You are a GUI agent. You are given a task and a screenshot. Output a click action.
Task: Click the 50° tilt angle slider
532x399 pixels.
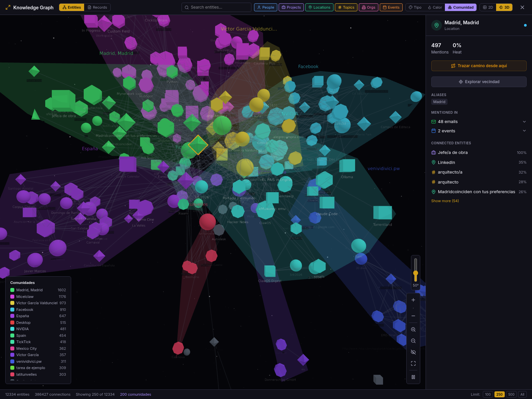(x=416, y=273)
